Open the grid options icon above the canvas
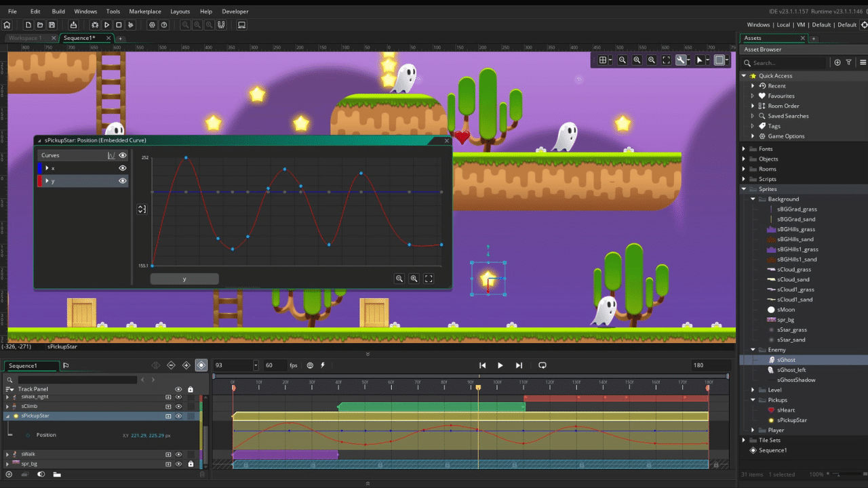 pyautogui.click(x=603, y=60)
